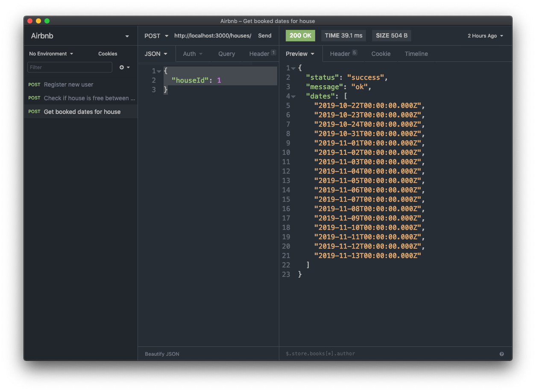
Task: Open the create new request plus menu
Action: tap(124, 67)
